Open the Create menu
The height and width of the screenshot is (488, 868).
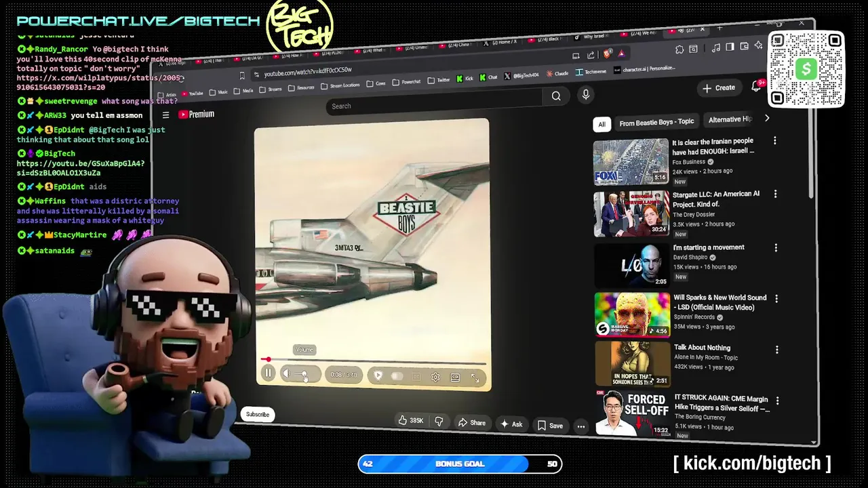(719, 88)
